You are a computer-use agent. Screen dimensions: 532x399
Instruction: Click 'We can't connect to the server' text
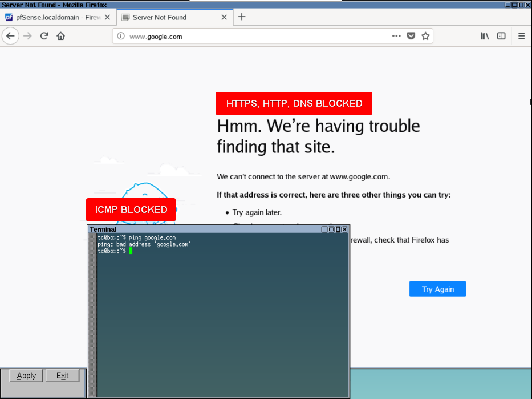tap(303, 176)
